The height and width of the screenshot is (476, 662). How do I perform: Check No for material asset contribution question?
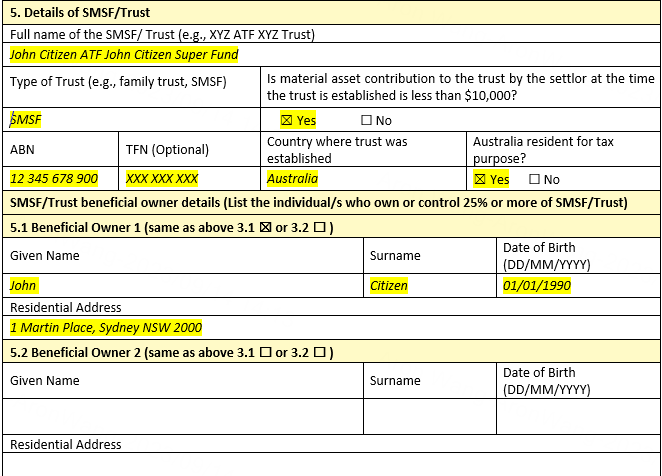click(x=366, y=120)
